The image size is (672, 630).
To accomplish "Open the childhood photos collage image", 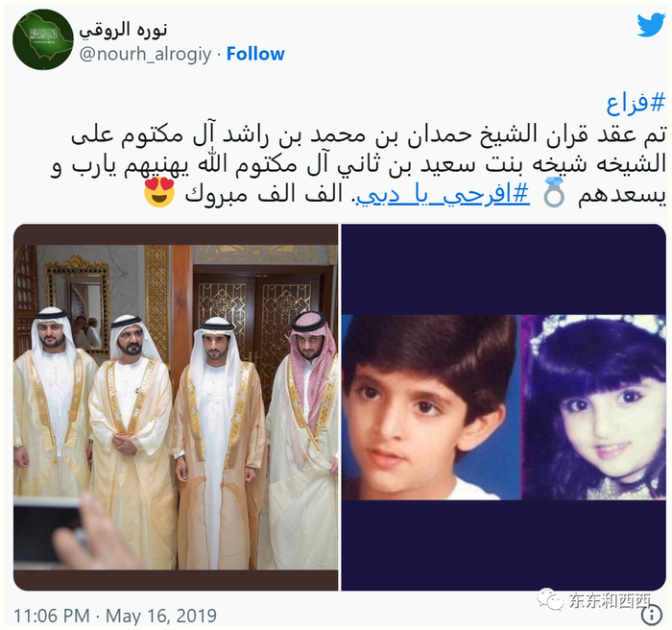I will (x=504, y=407).
